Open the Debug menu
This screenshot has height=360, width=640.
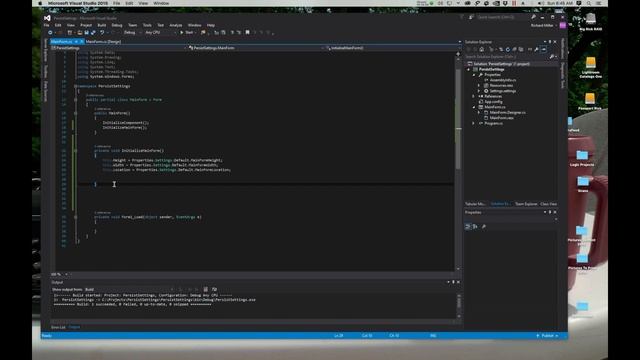pyautogui.click(x=117, y=25)
